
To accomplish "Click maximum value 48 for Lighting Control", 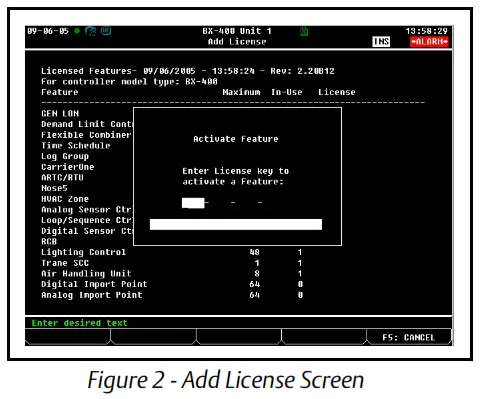I will pyautogui.click(x=255, y=252).
